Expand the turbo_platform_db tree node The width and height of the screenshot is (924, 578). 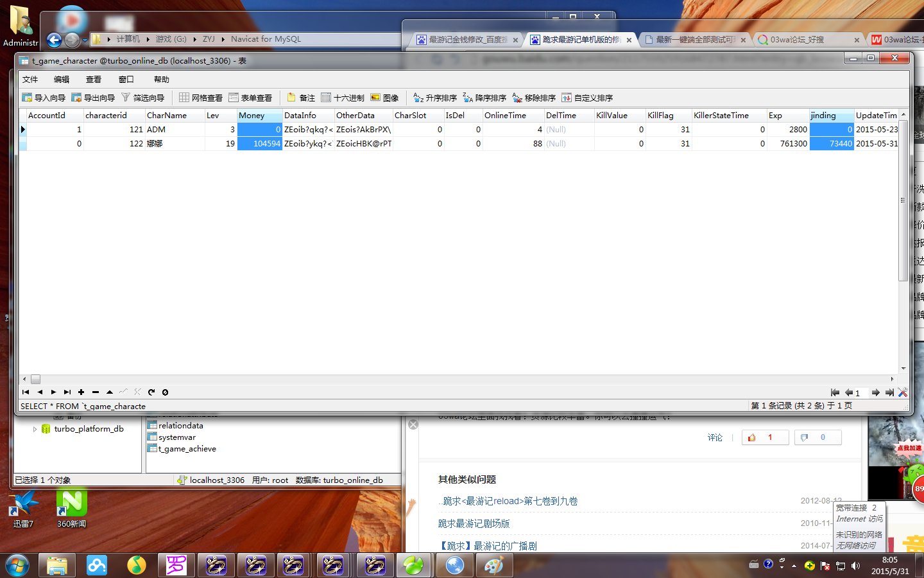click(x=35, y=429)
